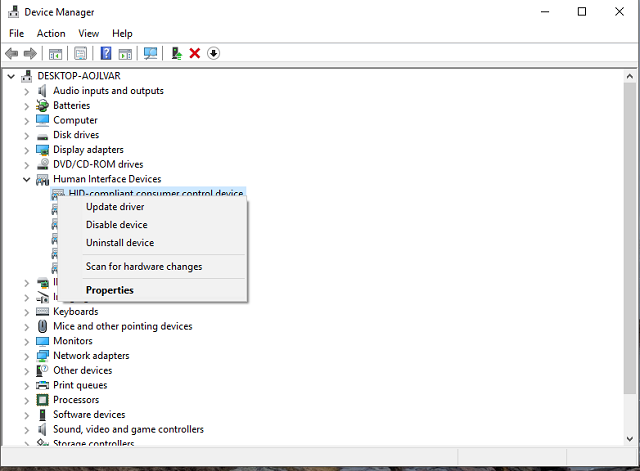The width and height of the screenshot is (640, 471).
Task: Collapse Human Interface Devices category
Action: click(x=27, y=179)
